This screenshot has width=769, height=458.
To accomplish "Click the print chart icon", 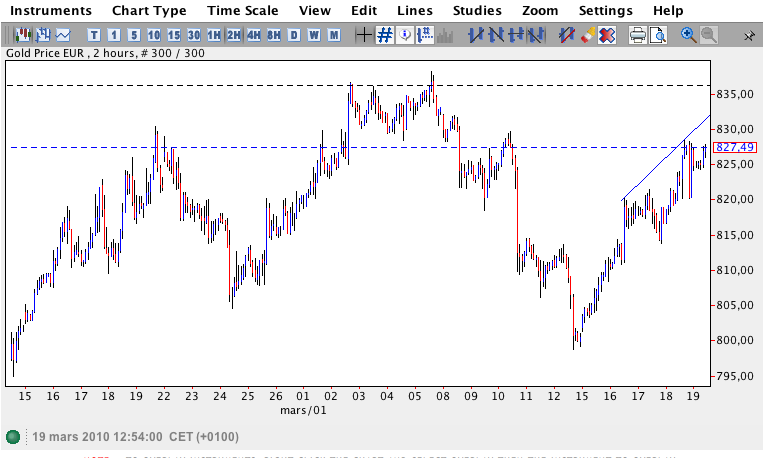I will click(637, 35).
